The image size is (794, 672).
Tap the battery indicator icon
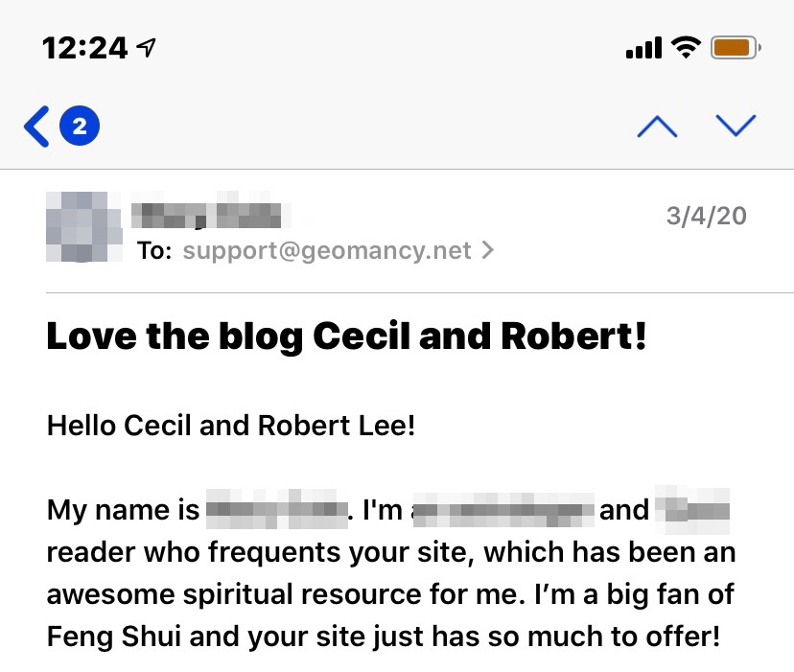coord(736,47)
